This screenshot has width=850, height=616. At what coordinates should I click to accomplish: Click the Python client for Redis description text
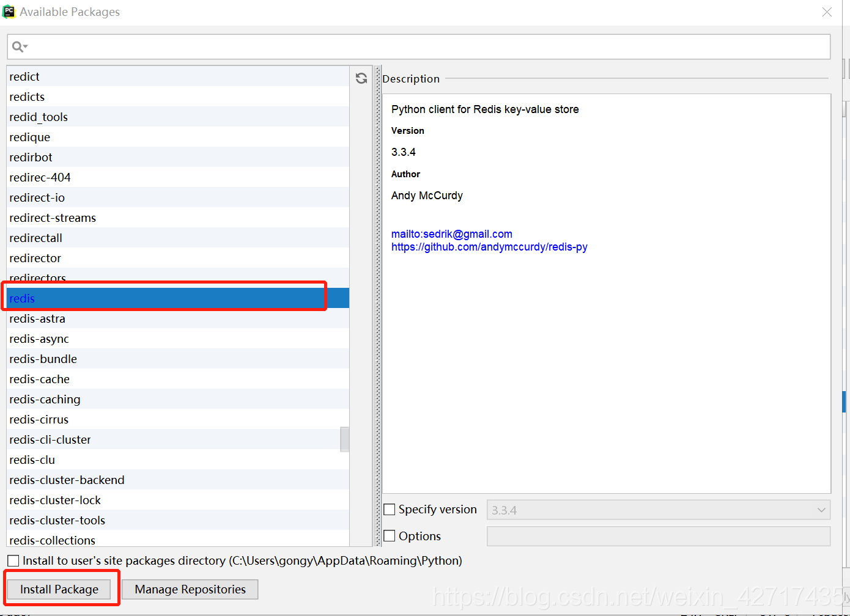point(485,109)
